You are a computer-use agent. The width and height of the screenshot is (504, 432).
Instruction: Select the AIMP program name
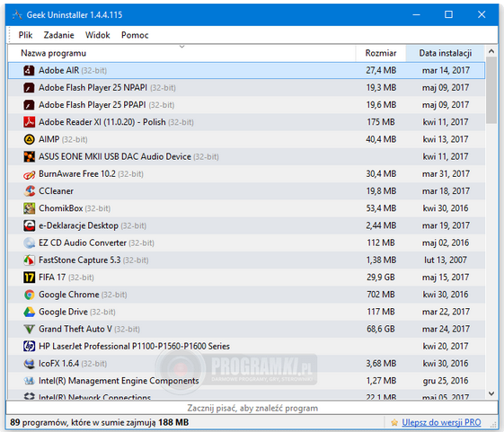(49, 139)
